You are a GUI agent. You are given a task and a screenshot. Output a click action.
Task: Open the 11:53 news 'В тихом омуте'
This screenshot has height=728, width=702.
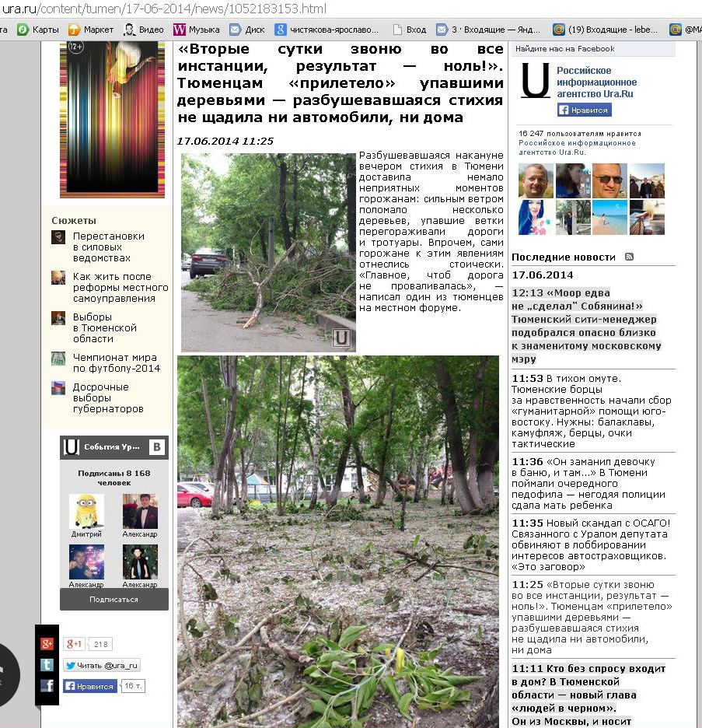592,411
